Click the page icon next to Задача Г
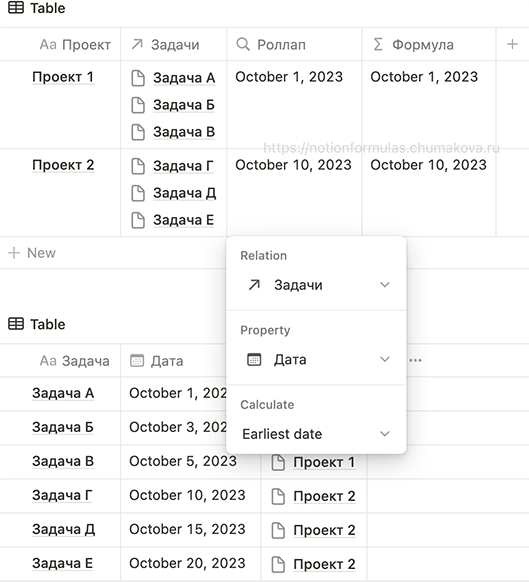The width and height of the screenshot is (529, 582). [138, 166]
